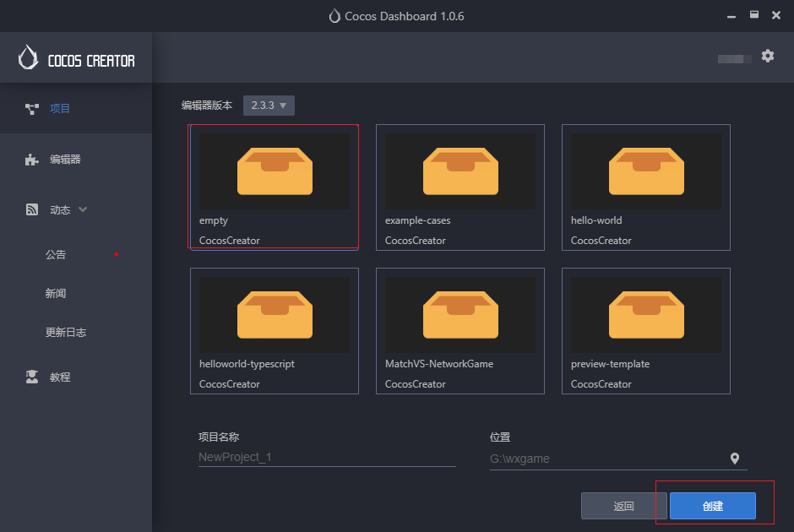Choose the MatchVS-NetworkGame template
The height and width of the screenshot is (532, 794).
point(460,329)
